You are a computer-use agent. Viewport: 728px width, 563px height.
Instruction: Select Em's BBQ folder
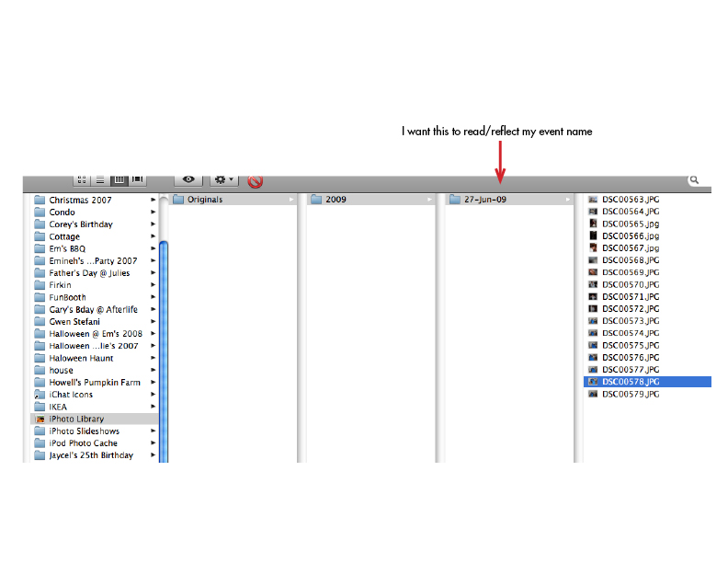[95, 249]
